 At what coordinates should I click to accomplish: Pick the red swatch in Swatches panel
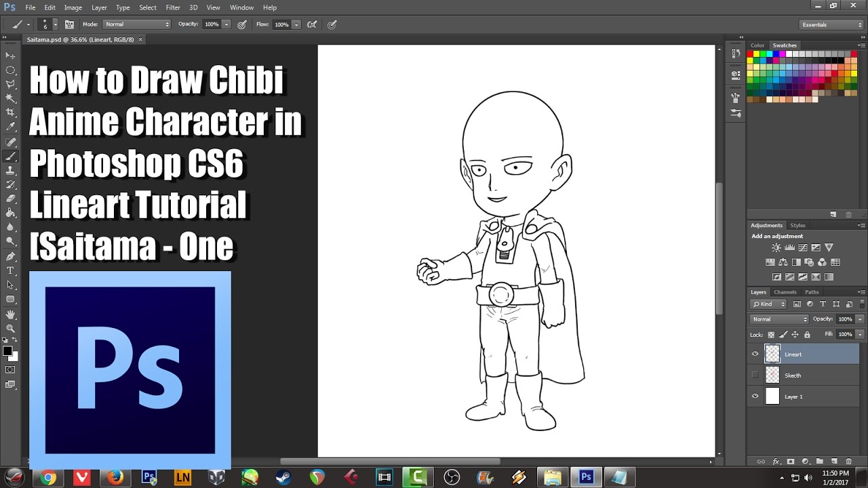[751, 54]
